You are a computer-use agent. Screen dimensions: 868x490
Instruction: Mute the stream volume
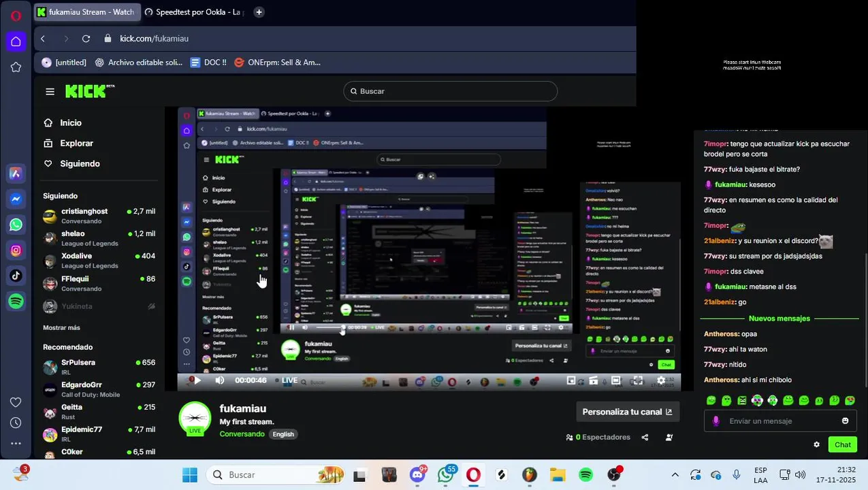click(219, 380)
